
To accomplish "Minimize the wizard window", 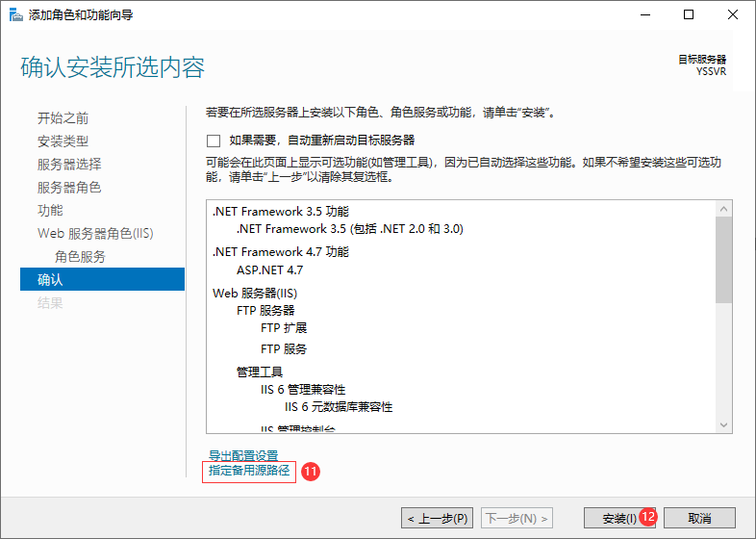I will 645,15.
